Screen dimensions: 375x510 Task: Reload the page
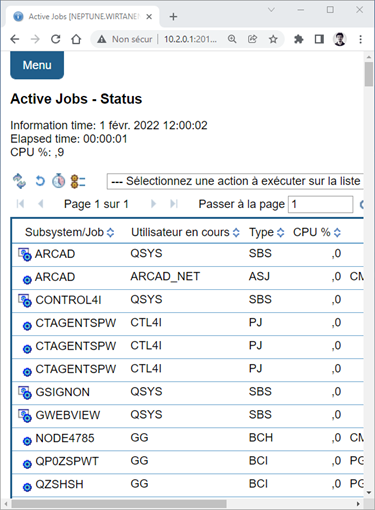[56, 39]
